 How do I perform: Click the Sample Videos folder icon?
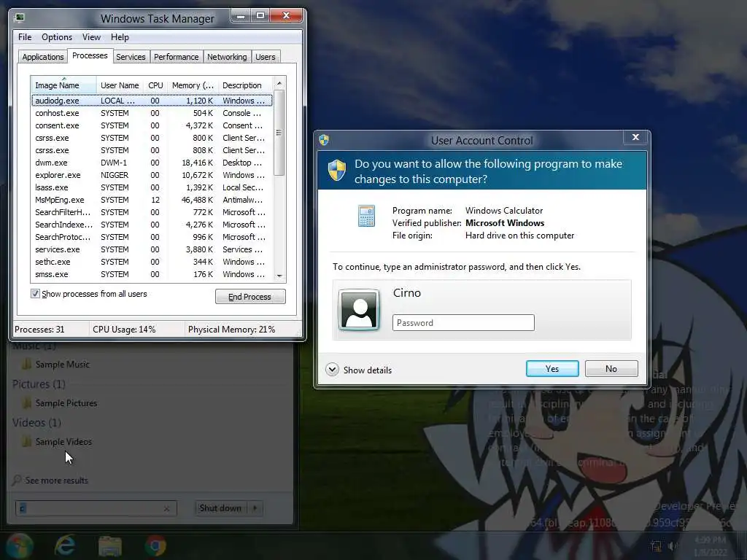click(x=27, y=441)
